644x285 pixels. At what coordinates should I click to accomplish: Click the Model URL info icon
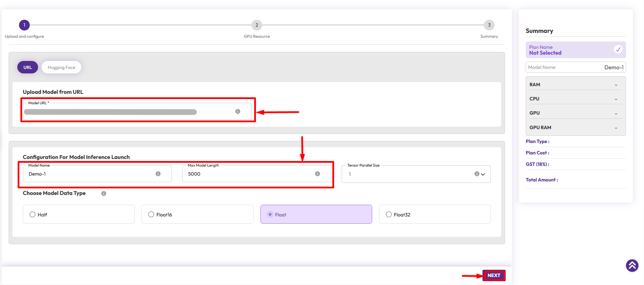click(238, 112)
